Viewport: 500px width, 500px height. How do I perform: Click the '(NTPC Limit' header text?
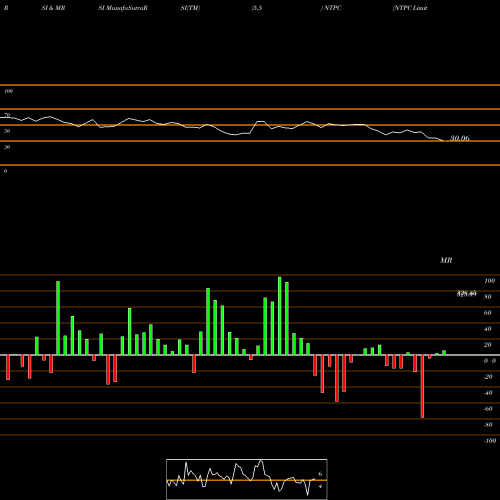410,8
